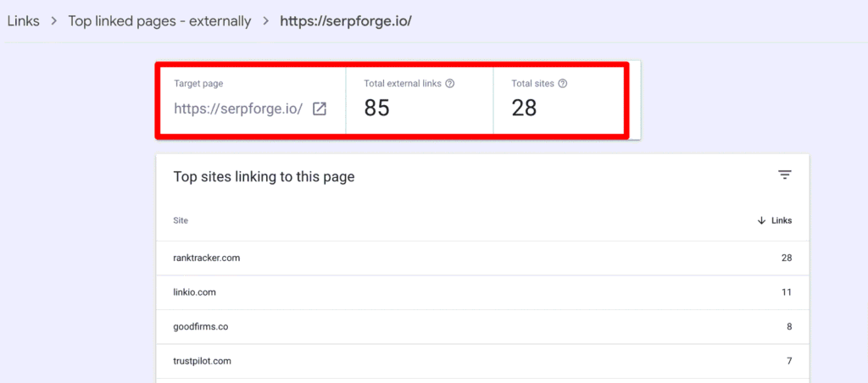Click the Top sites linking to this page heading
868x383 pixels.
pos(264,177)
